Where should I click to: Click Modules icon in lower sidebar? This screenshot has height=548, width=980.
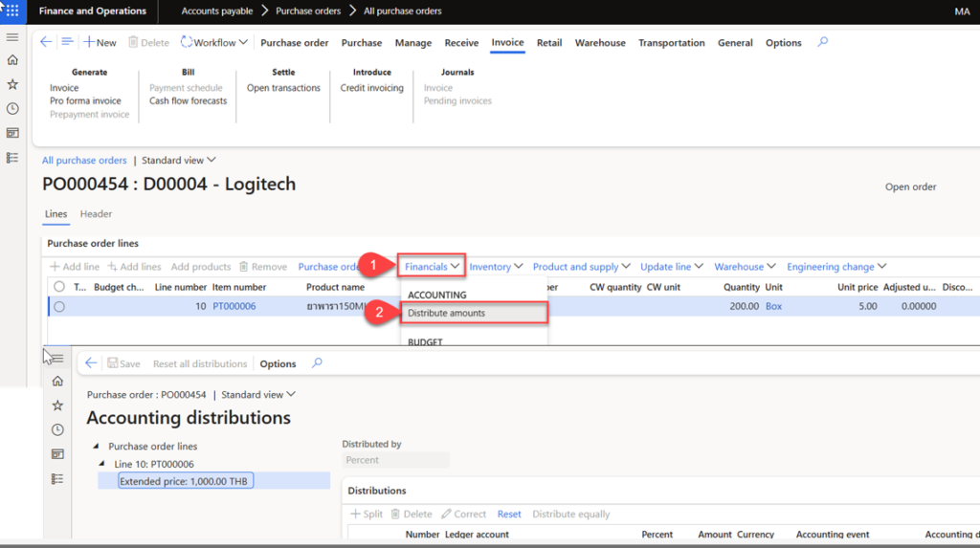57,478
